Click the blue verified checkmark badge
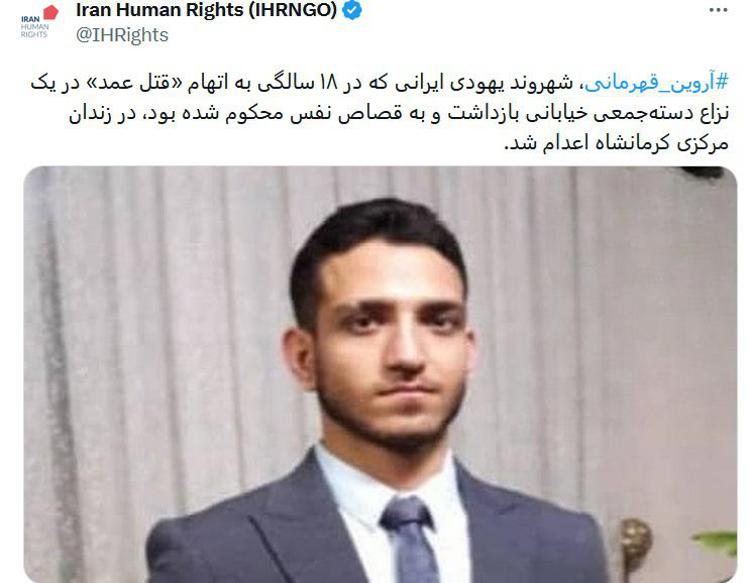The image size is (750, 583). pyautogui.click(x=353, y=10)
